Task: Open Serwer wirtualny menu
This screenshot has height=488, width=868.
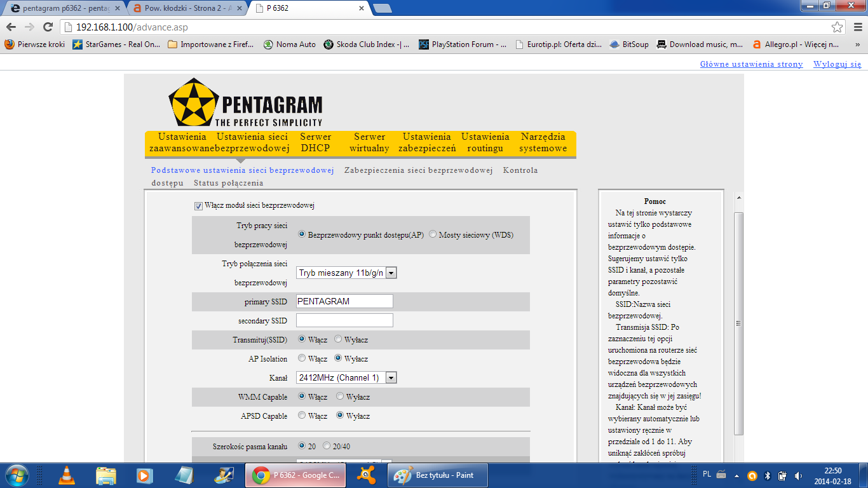Action: 369,142
